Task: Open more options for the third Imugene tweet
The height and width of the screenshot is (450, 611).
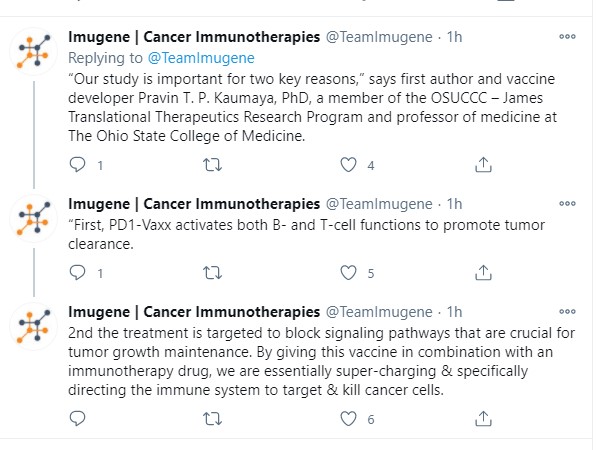Action: click(567, 311)
